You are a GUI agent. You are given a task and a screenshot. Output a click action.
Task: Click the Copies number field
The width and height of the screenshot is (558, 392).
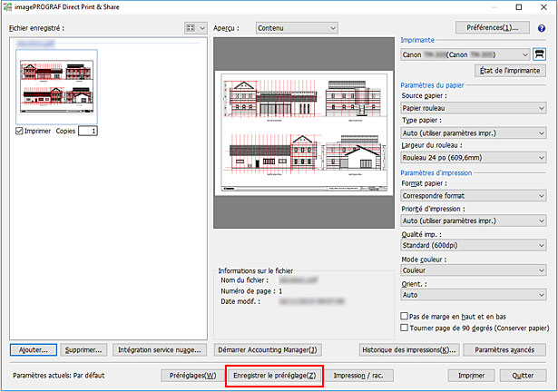click(87, 131)
